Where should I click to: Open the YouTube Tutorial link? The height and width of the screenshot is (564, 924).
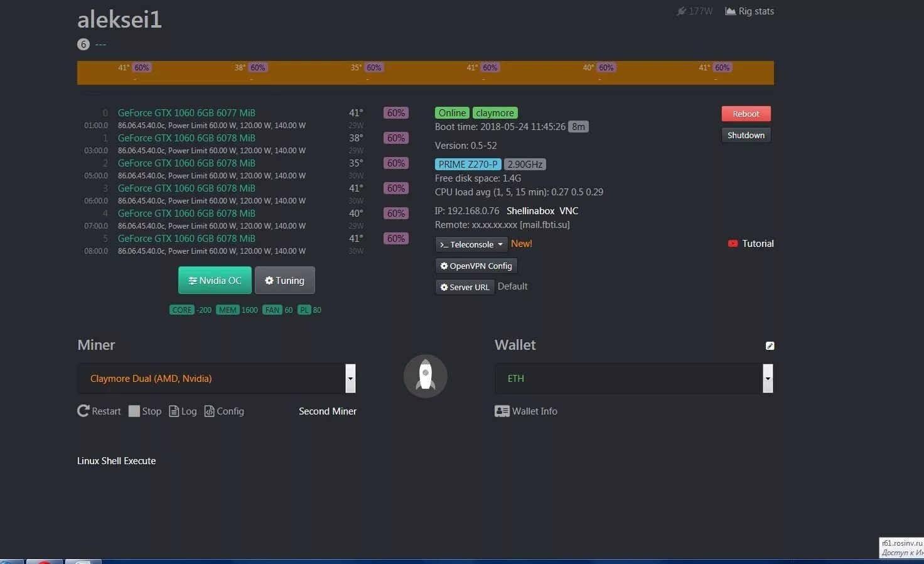pyautogui.click(x=751, y=244)
